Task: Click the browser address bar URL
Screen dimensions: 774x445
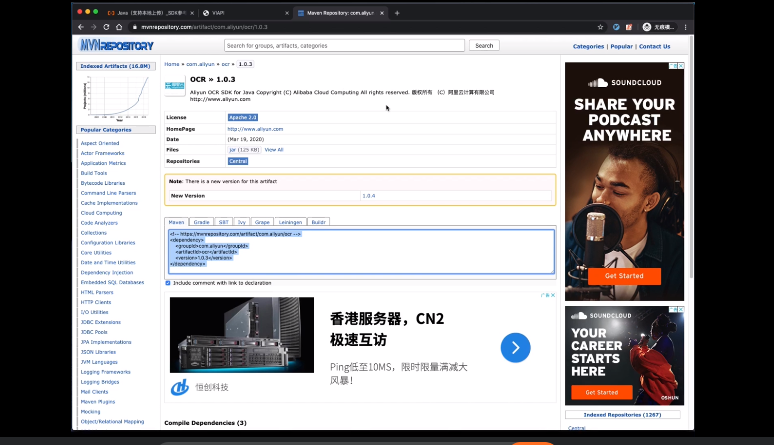Action: click(x=204, y=27)
